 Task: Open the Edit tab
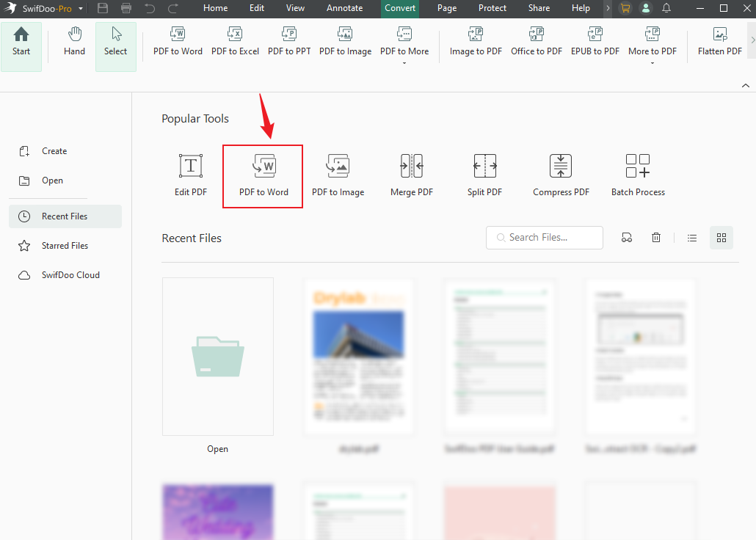[257, 8]
